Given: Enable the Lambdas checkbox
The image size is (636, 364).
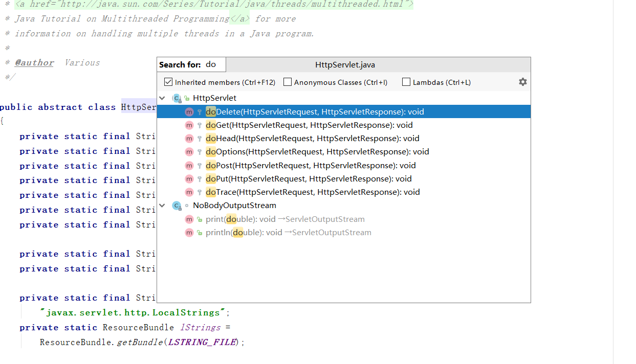Looking at the screenshot, I should click(406, 82).
